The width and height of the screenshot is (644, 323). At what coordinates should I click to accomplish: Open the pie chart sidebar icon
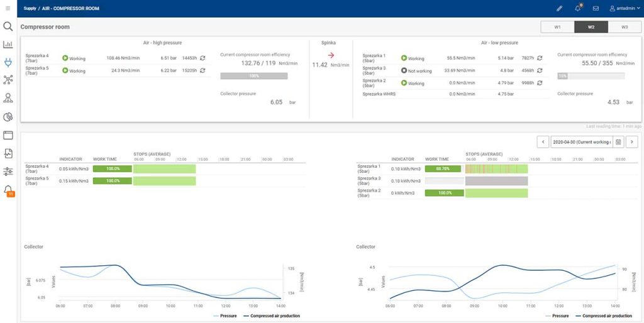click(x=8, y=117)
